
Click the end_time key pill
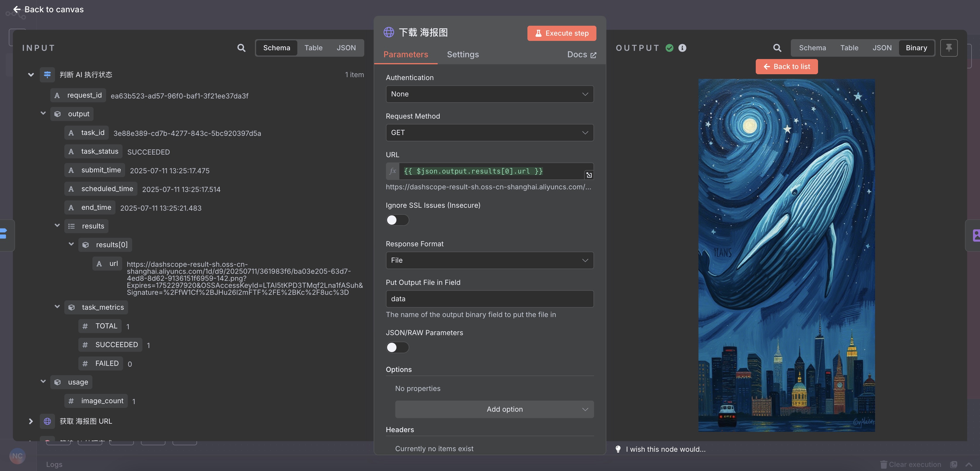(x=90, y=207)
